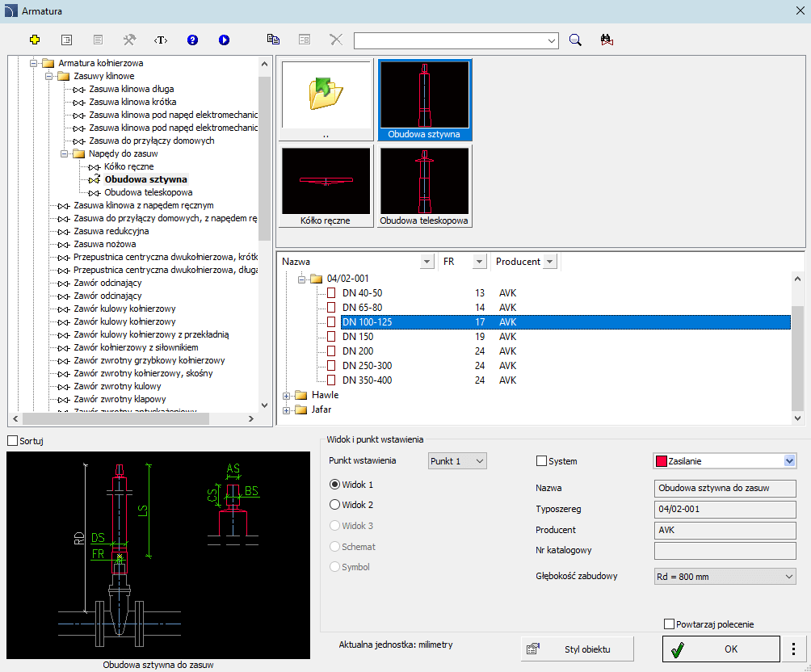
Task: Tick the System checkbox
Action: click(x=541, y=461)
